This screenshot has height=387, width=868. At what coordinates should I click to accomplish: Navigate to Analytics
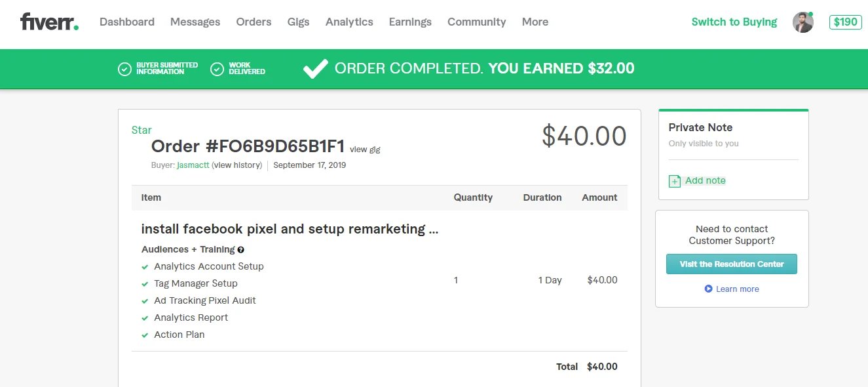[x=349, y=22]
